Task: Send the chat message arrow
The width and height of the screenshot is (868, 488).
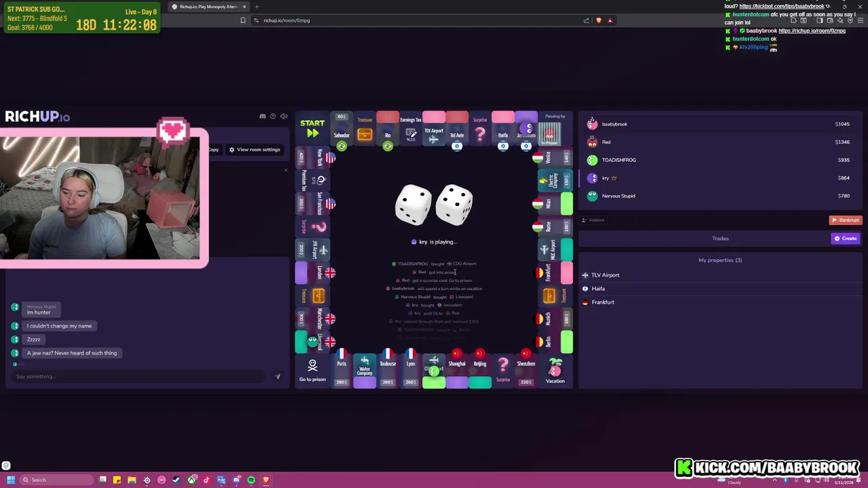Action: tap(277, 377)
